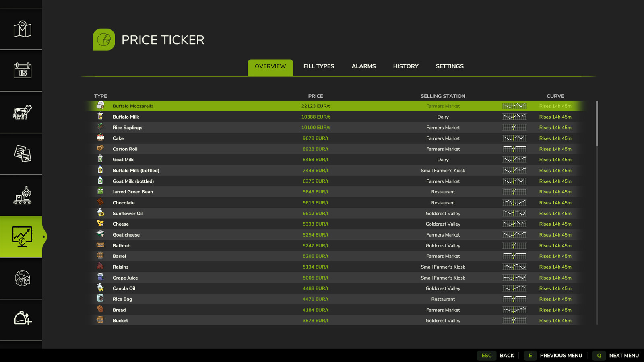The height and width of the screenshot is (362, 644).
Task: Click the Raisins product icon
Action: click(x=100, y=266)
